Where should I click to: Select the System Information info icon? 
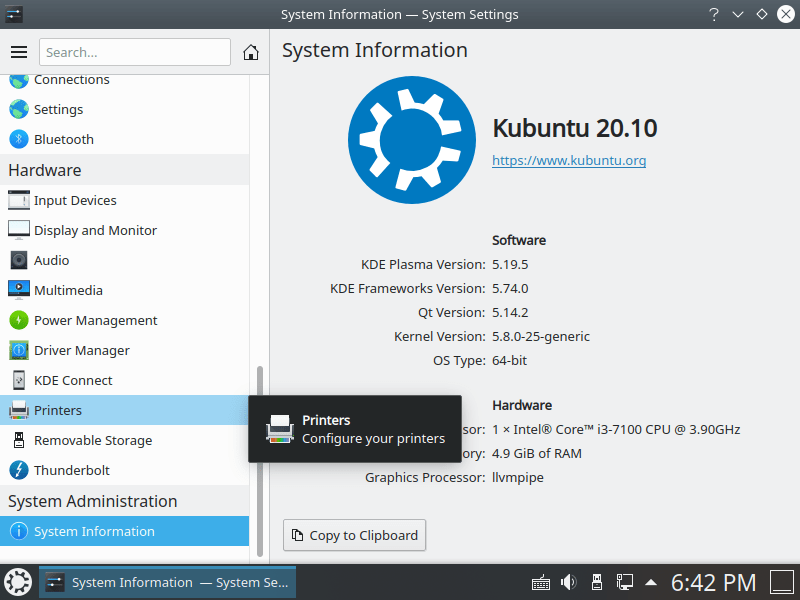click(19, 531)
